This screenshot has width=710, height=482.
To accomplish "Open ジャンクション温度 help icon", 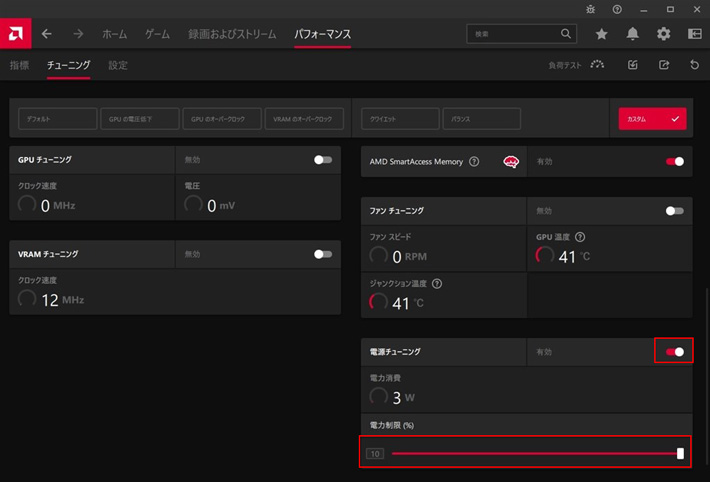I will tap(437, 284).
